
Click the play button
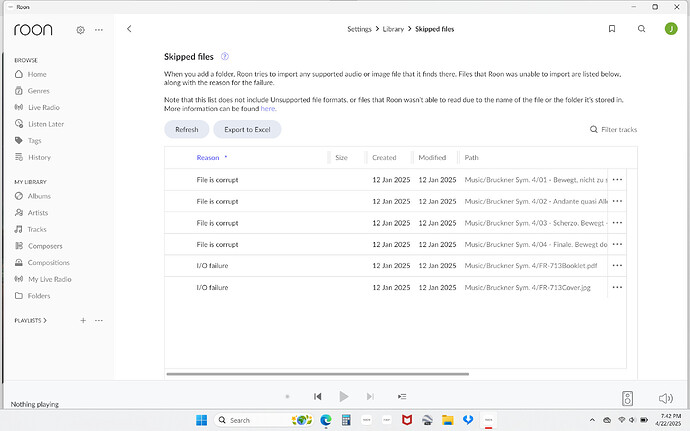coord(344,396)
